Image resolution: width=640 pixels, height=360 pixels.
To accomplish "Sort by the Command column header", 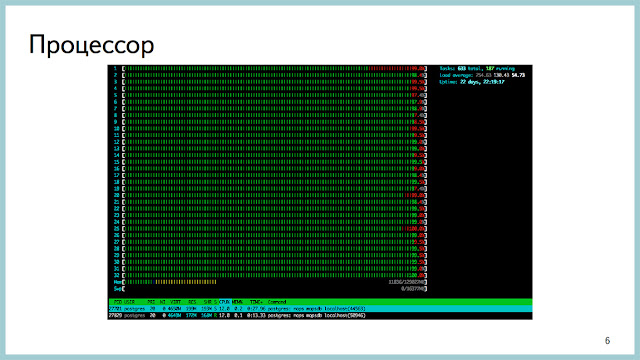I will (x=277, y=302).
